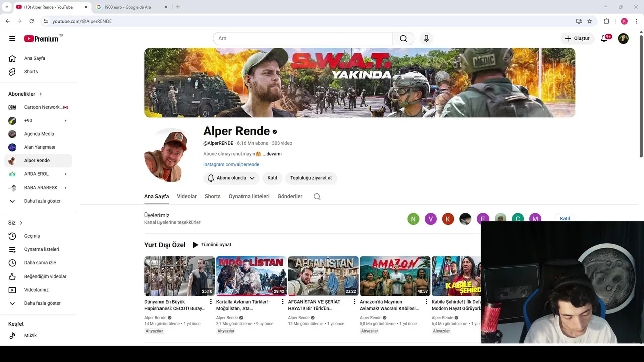Switch to Oynatma listeleri tab
The height and width of the screenshot is (362, 644).
249,197
